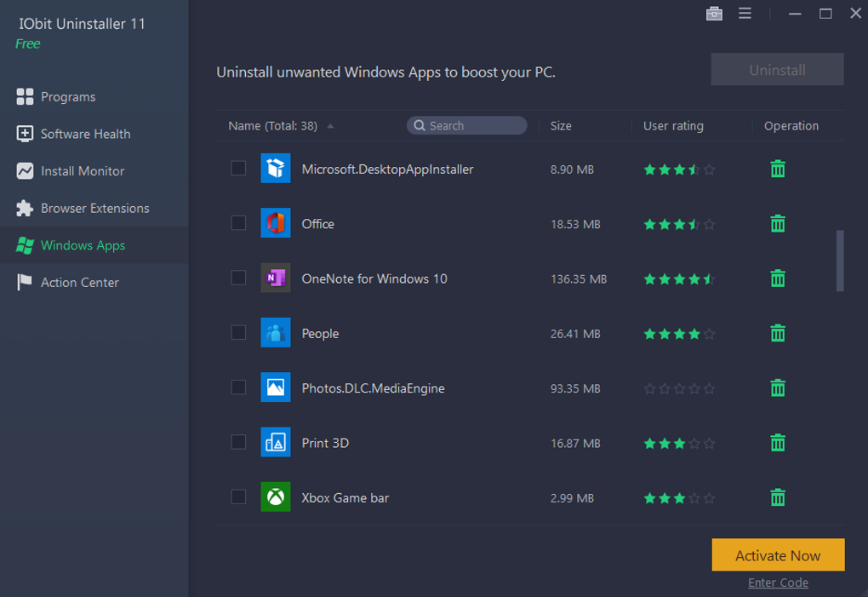Click the trash icon for OneNote for Windows 10
The height and width of the screenshot is (597, 868).
(x=778, y=278)
